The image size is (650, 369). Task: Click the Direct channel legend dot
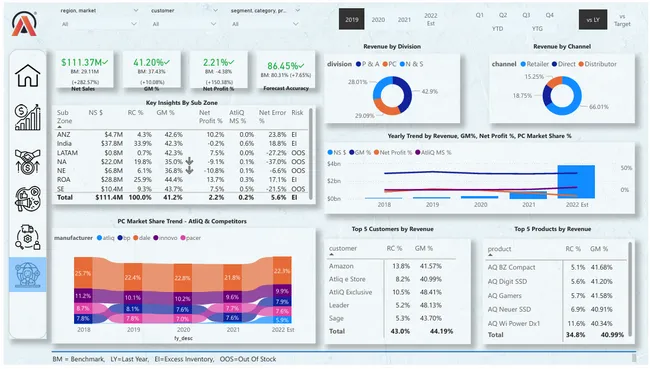coord(554,64)
